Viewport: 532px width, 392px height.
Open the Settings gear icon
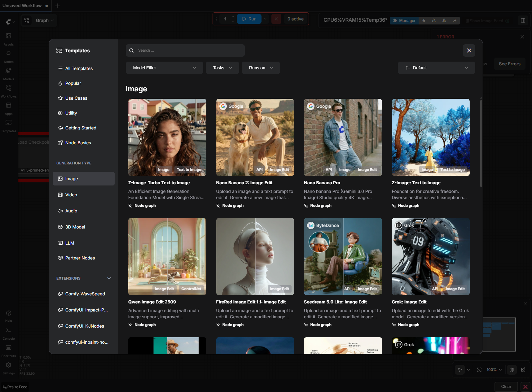tap(8, 365)
